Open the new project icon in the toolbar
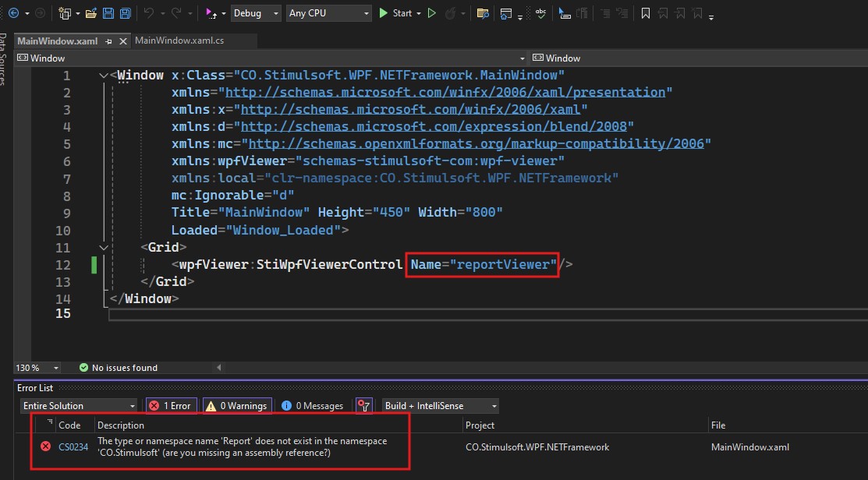868x480 pixels. click(65, 13)
